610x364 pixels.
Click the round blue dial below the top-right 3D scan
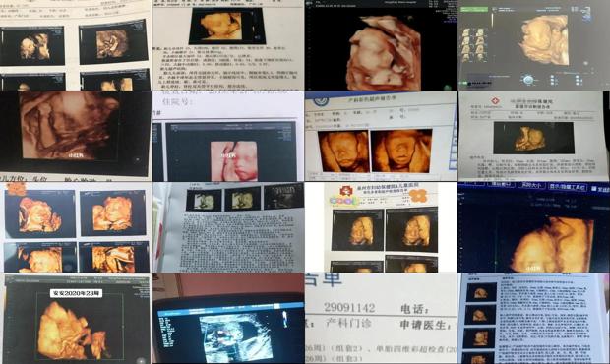click(528, 80)
